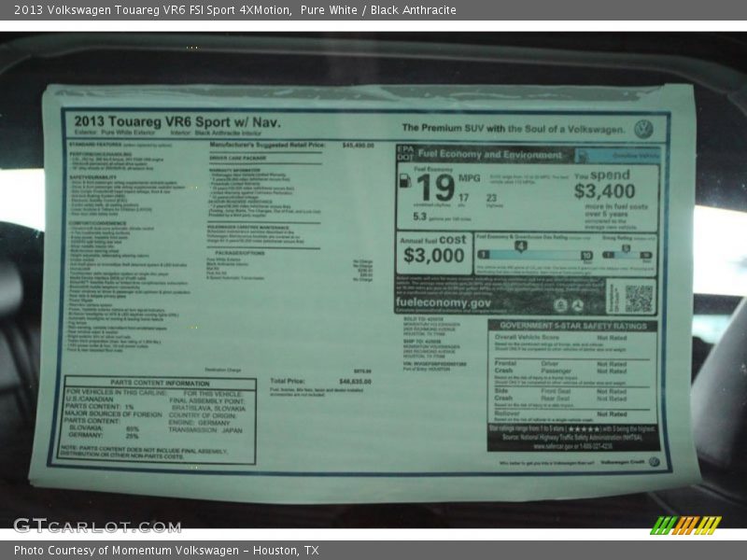Click 'Black Anthracite Interior' under the sticker title
This screenshot has width=747, height=560.
point(228,133)
